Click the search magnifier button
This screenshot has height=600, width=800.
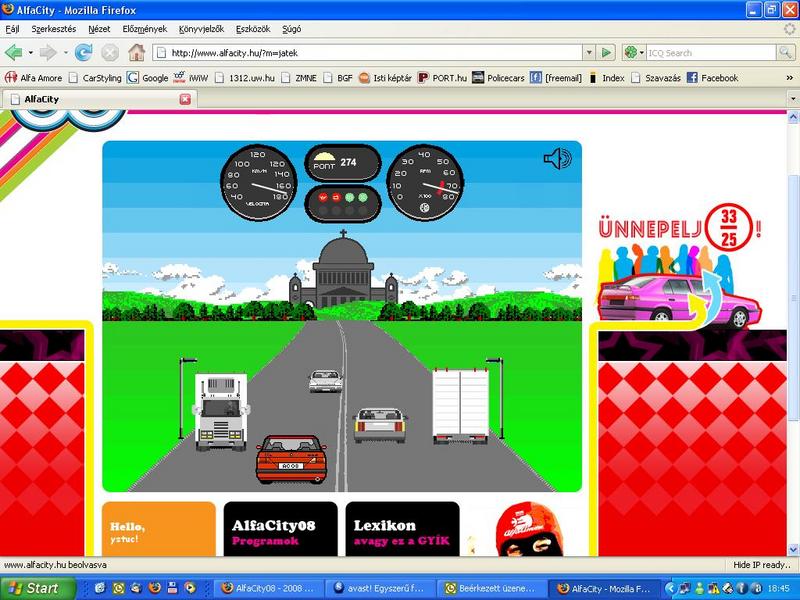786,53
